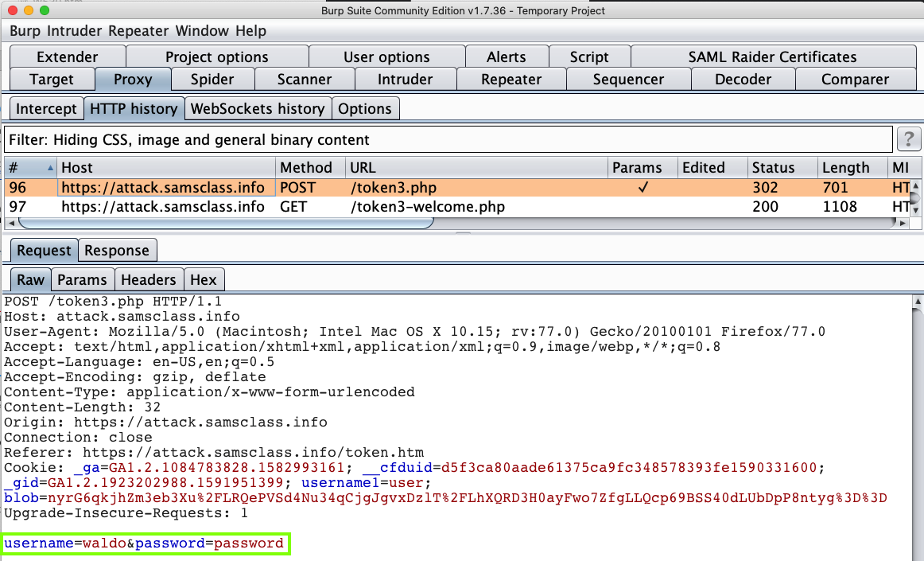This screenshot has height=561, width=924.
Task: Click the history table scroll up arrow
Action: pyautogui.click(x=916, y=186)
